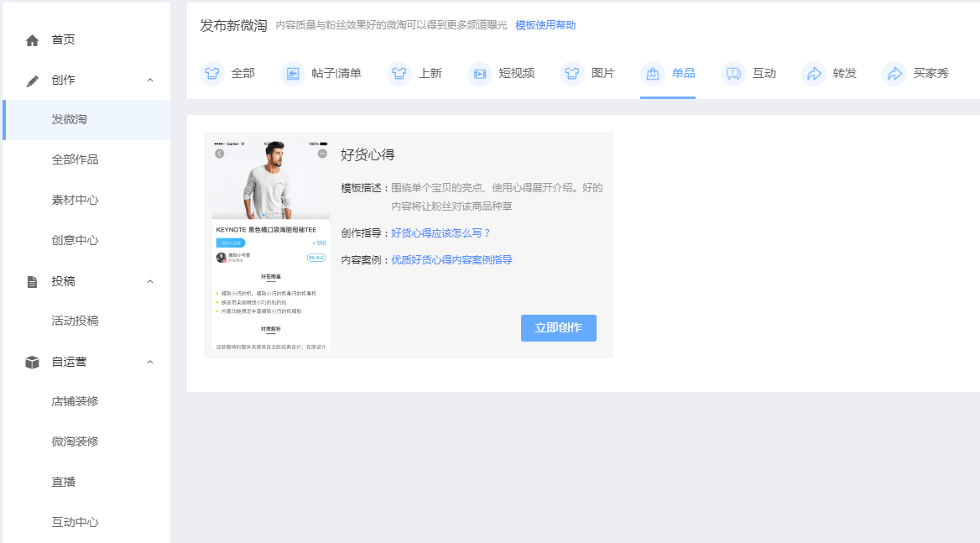Click the picture icon for 帖子清单
Screen dimensions: 980x543
[293, 74]
